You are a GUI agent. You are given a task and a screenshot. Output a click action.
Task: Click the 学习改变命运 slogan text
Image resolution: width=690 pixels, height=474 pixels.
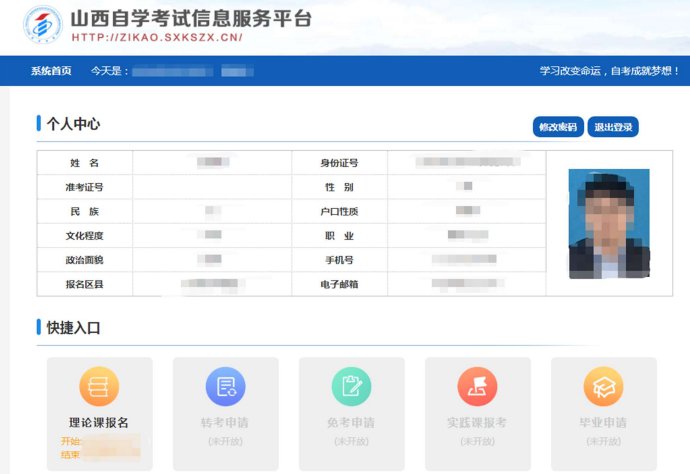click(609, 71)
